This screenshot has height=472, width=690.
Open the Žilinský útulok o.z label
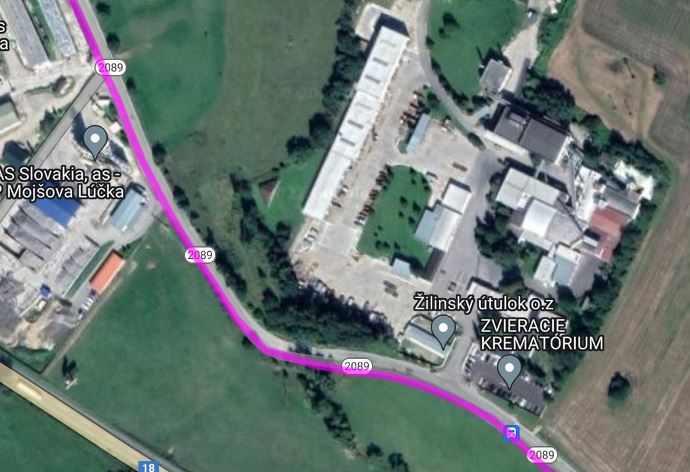[484, 304]
